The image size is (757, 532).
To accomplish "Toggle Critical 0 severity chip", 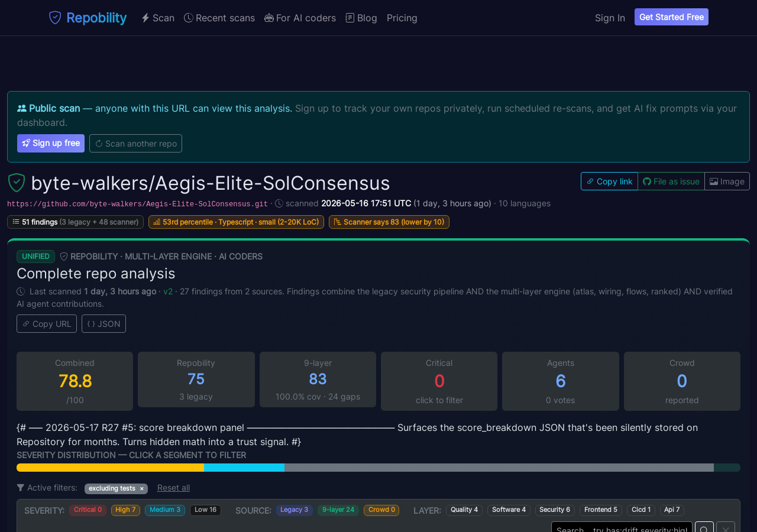I will (88, 510).
